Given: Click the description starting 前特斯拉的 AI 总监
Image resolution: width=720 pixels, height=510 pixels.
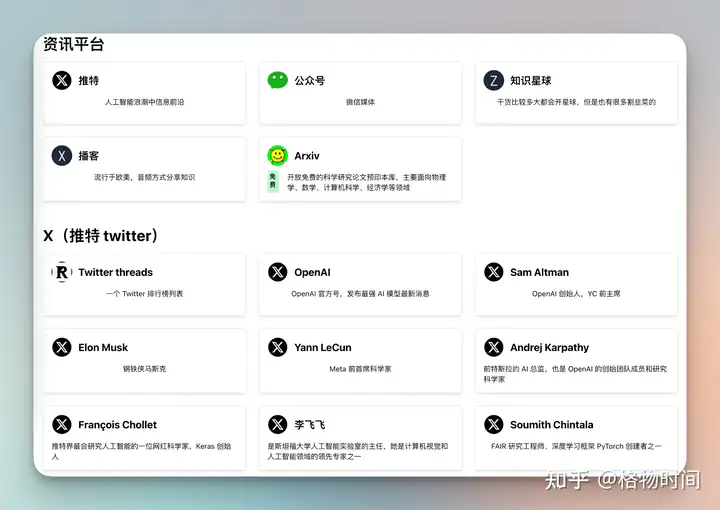Looking at the screenshot, I should click(x=575, y=374).
